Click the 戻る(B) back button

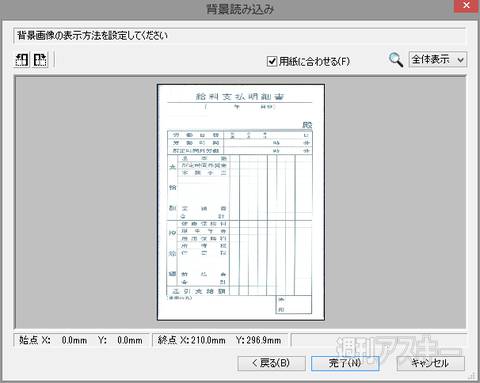tap(271, 363)
